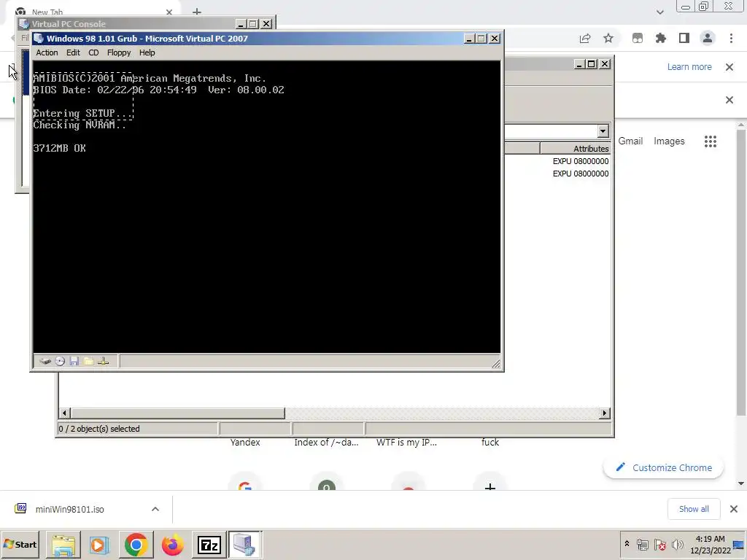Dismiss the second Chrome notification bar
Image resolution: width=747 pixels, height=560 pixels.
point(729,100)
